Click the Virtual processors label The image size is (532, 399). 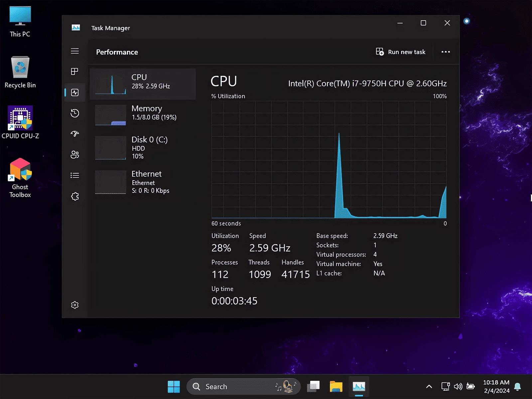341,254
